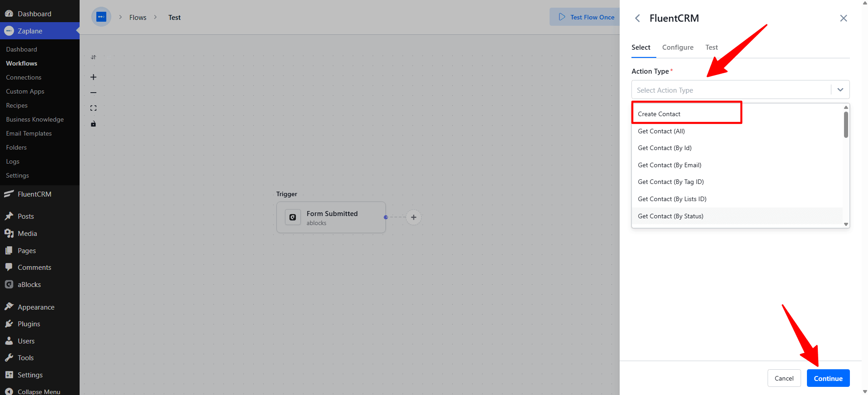Click the Pages icon in sidebar
The width and height of the screenshot is (868, 395).
(x=9, y=250)
